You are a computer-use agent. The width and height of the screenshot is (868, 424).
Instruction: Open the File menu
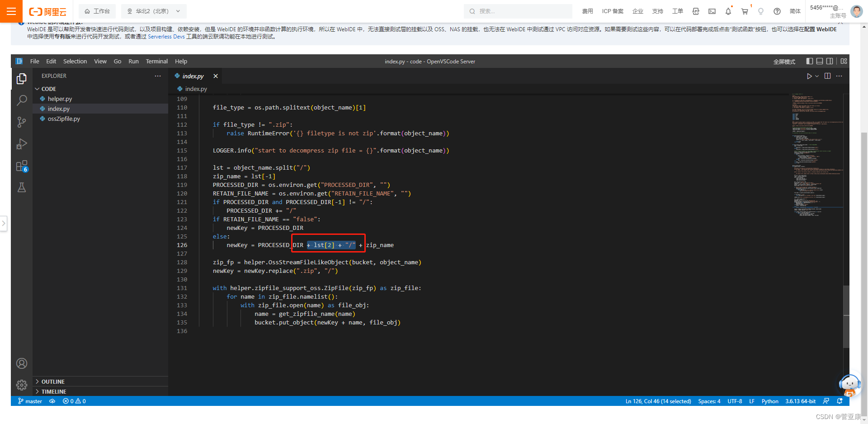tap(35, 61)
